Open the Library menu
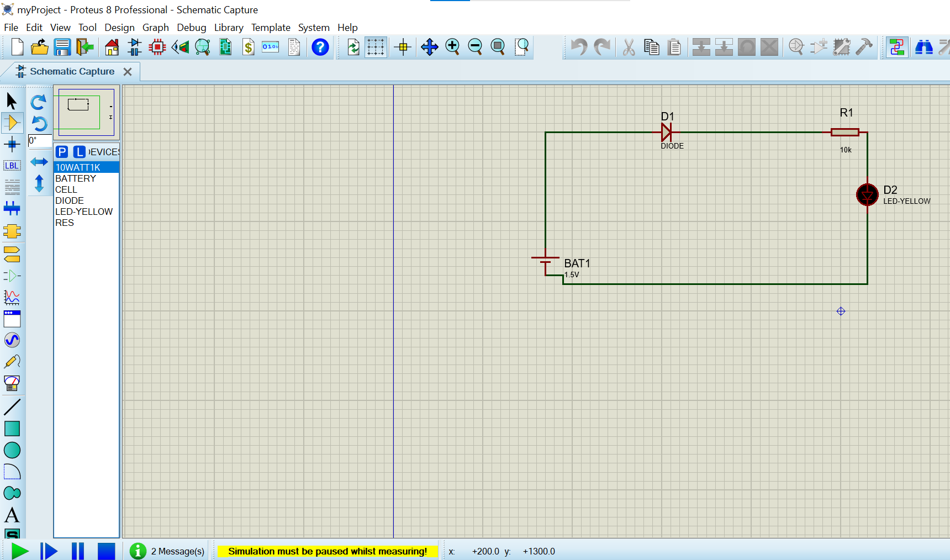 point(229,28)
